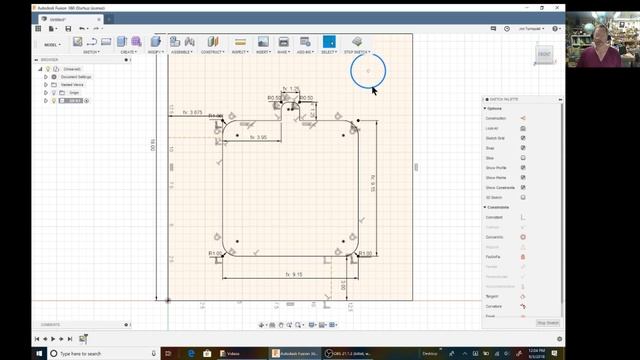Open the CONSTRUCT dropdown menu
The image size is (640, 360).
click(213, 52)
